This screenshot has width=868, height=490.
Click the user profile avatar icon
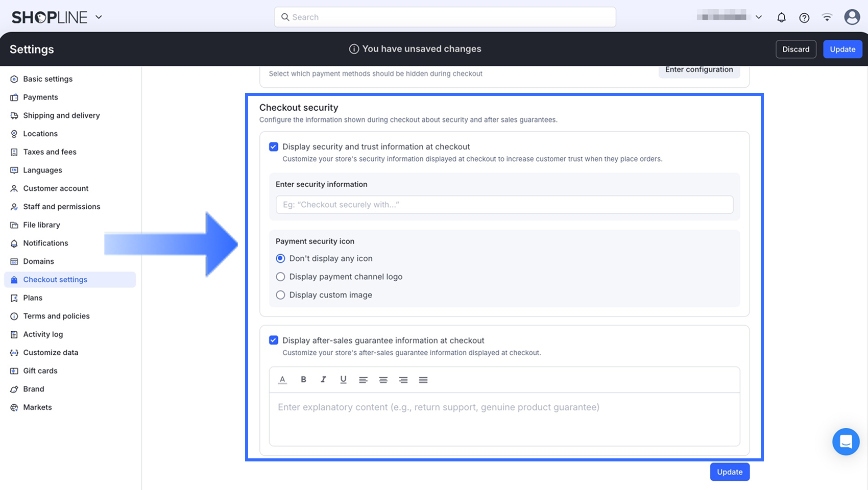pos(852,17)
